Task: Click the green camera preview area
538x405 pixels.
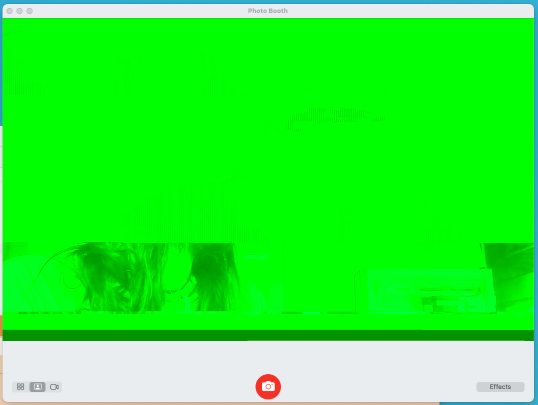Action: click(268, 179)
